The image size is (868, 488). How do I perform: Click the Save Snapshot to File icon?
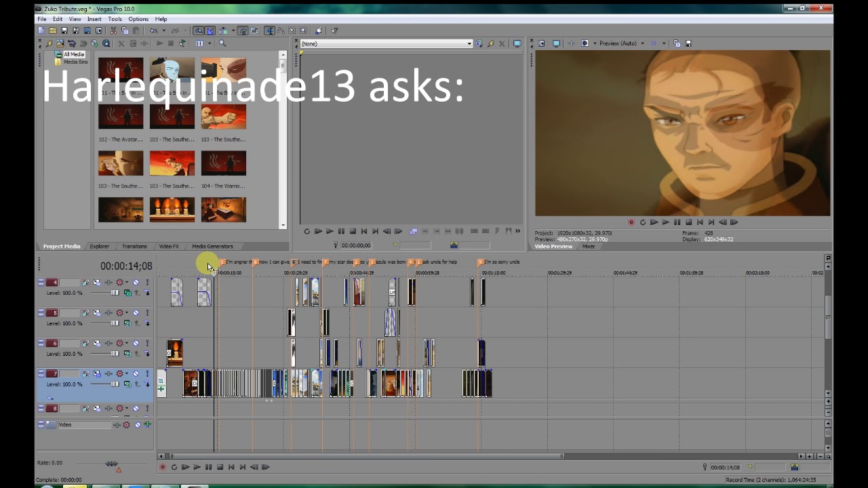[x=688, y=43]
